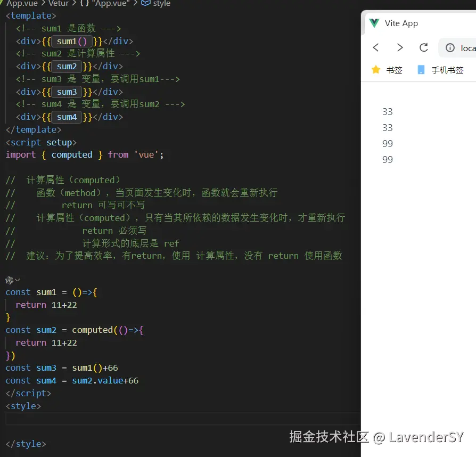The height and width of the screenshot is (457, 476).
Task: Expand the dropdown chevron beside AI icon
Action: (18, 280)
